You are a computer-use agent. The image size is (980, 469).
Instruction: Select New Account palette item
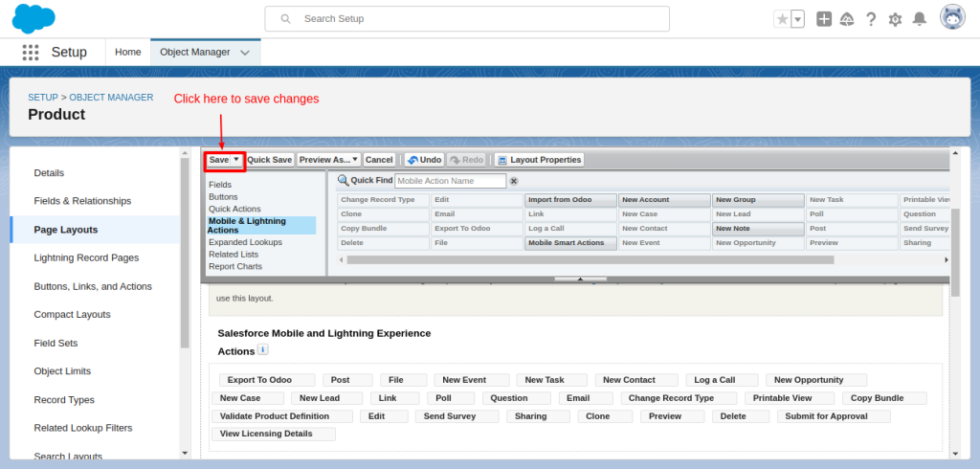pos(664,200)
